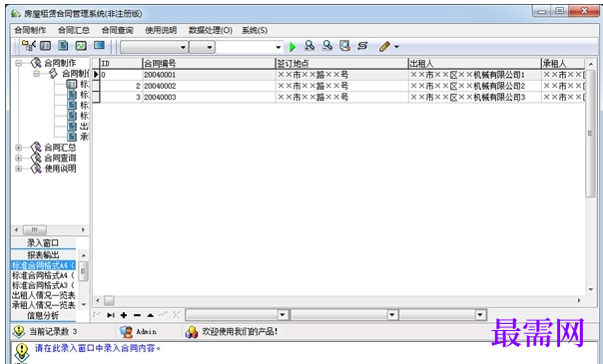This screenshot has height=364, width=603.
Task: Open the 报表输出 panel section
Action: 43,254
